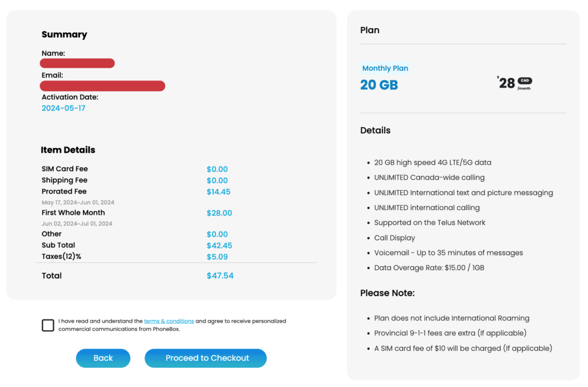
Task: Check the terms agreement checkbox
Action: coord(48,326)
